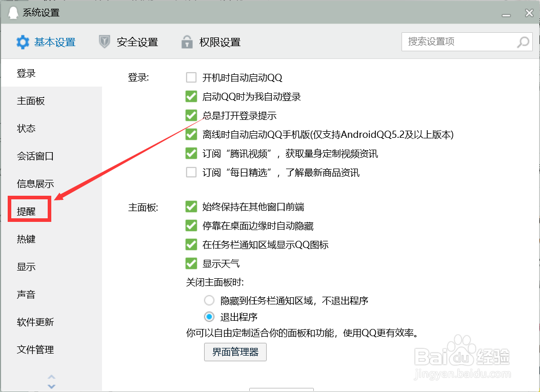540x392 pixels.
Task: Open the 界面管理器 button
Action: click(235, 352)
